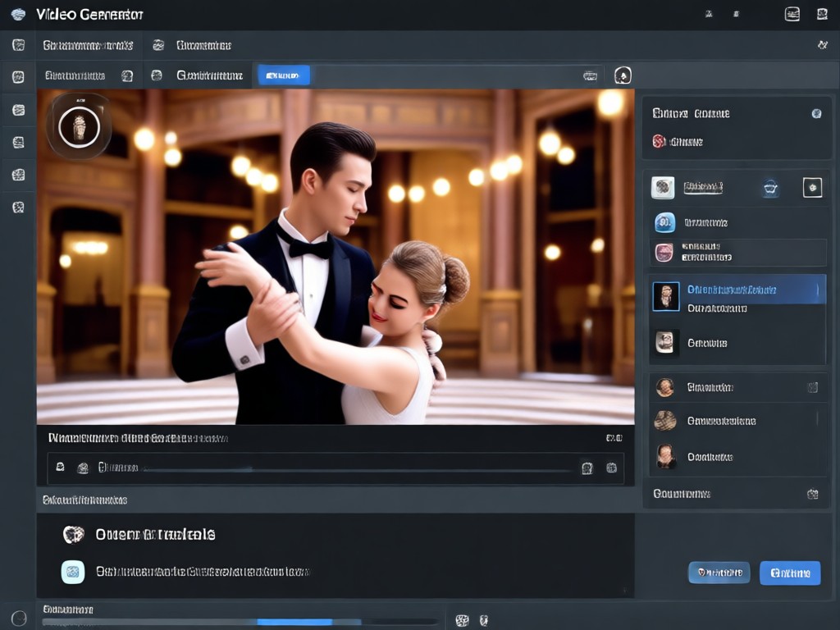840x630 pixels.
Task: Open the second tab in the top tab row
Action: 203,46
